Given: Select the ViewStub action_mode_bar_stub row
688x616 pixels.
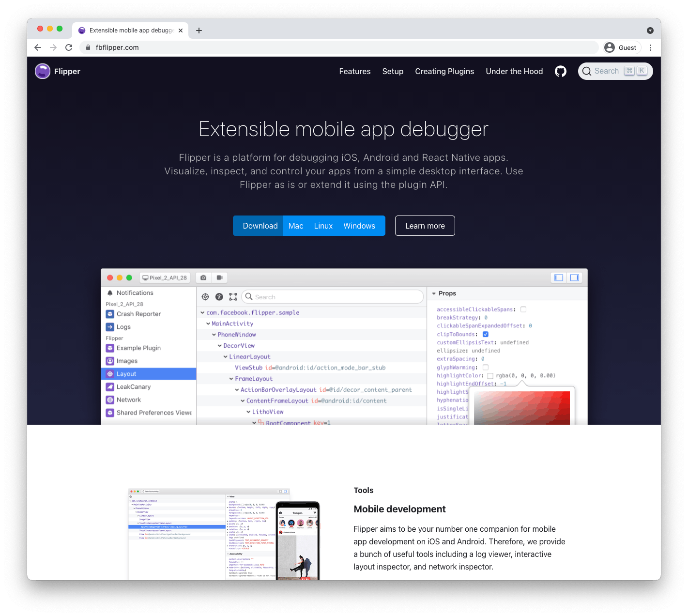Looking at the screenshot, I should click(x=311, y=368).
